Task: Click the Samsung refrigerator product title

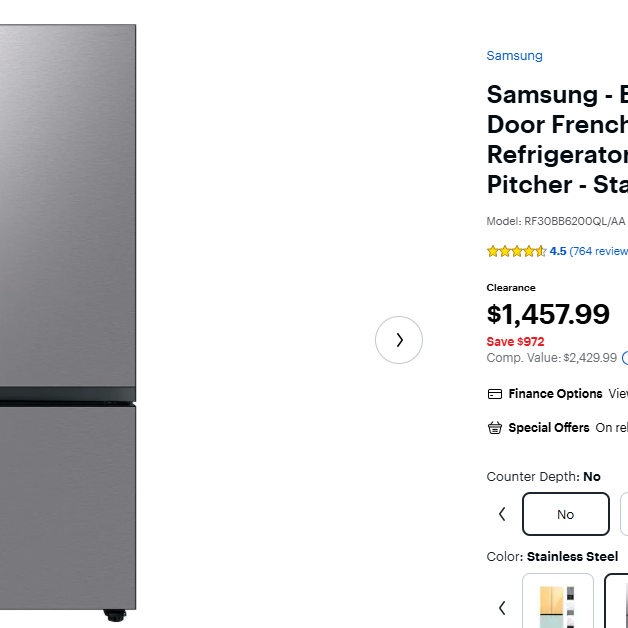Action: click(x=557, y=140)
